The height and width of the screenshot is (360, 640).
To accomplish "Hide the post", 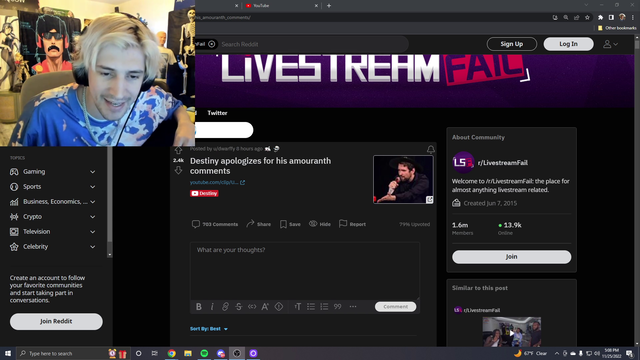I will pos(320,224).
